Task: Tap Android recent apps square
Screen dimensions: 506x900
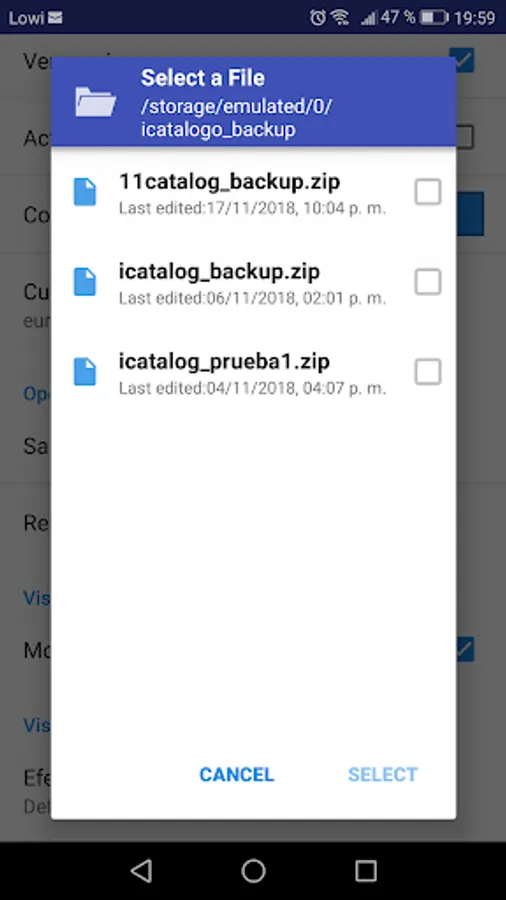Action: [x=365, y=871]
